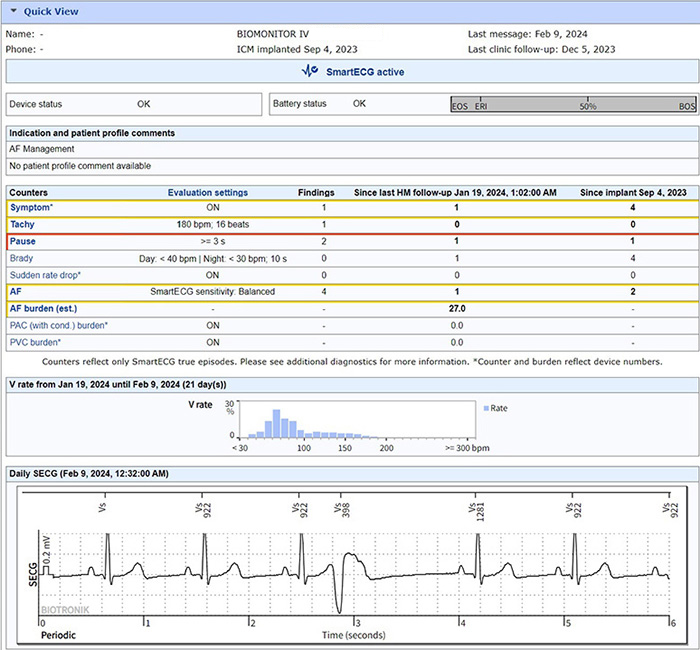This screenshot has width=700, height=650.
Task: Click the Pause findings value 2
Action: click(x=323, y=241)
